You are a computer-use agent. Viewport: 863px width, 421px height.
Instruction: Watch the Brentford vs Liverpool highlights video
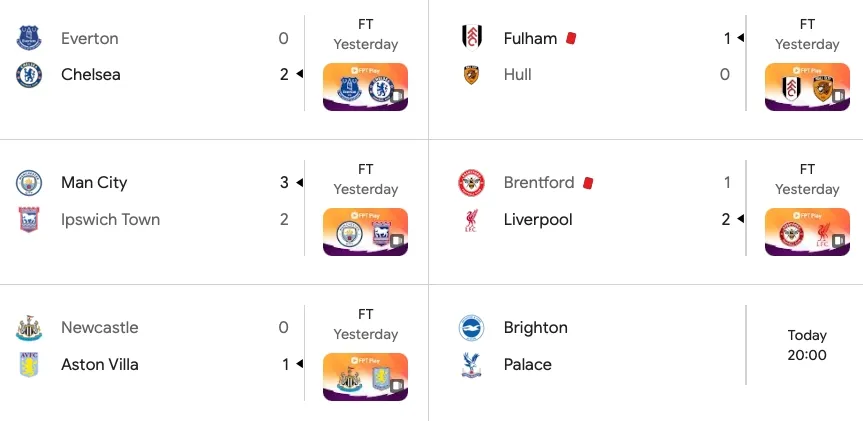(x=807, y=232)
